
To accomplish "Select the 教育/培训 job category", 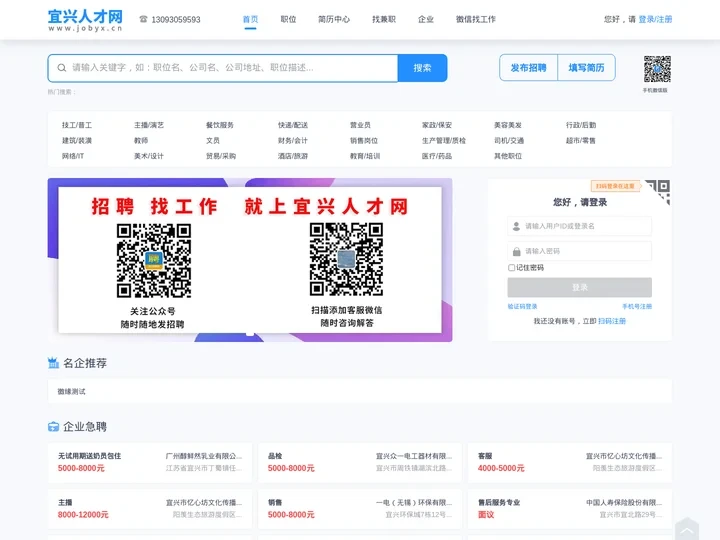I will click(365, 156).
